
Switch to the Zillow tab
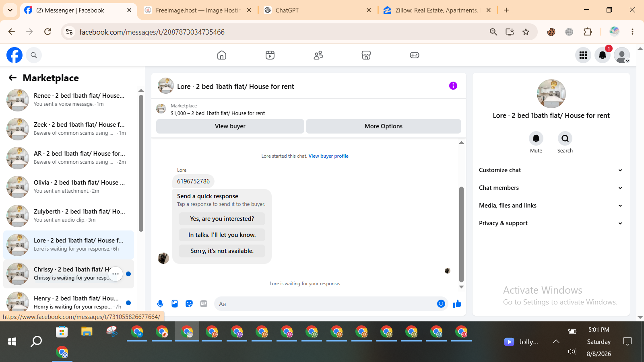point(437,10)
